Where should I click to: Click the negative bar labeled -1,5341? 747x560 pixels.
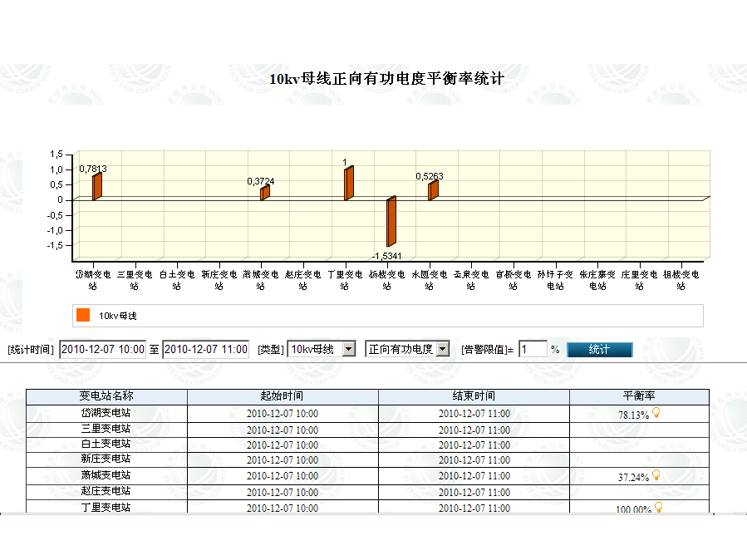point(391,222)
